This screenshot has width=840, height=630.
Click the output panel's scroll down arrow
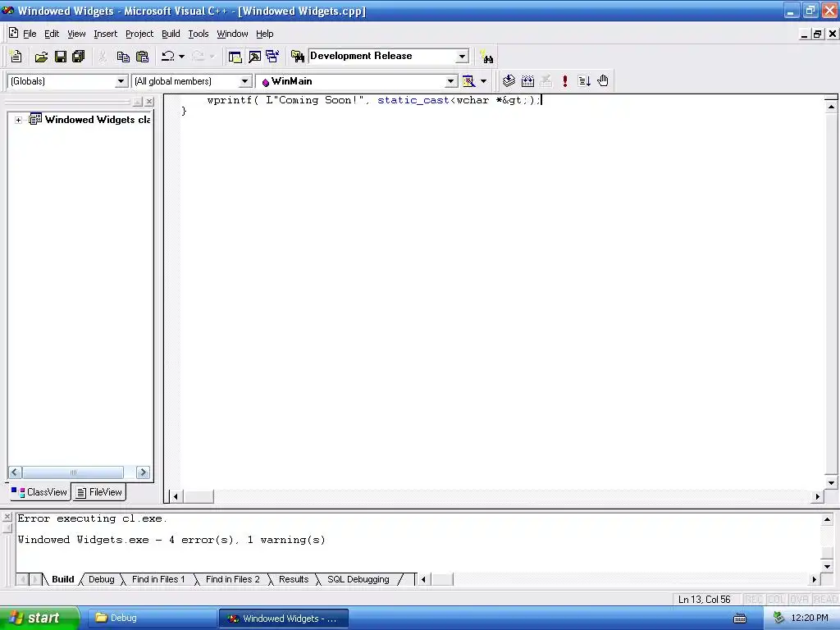click(827, 566)
